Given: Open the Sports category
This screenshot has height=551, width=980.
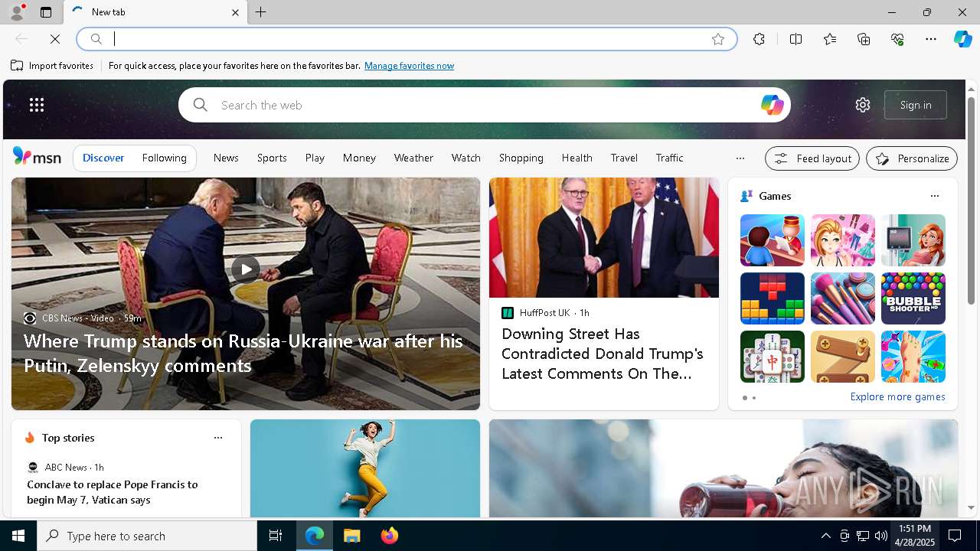Looking at the screenshot, I should [272, 158].
